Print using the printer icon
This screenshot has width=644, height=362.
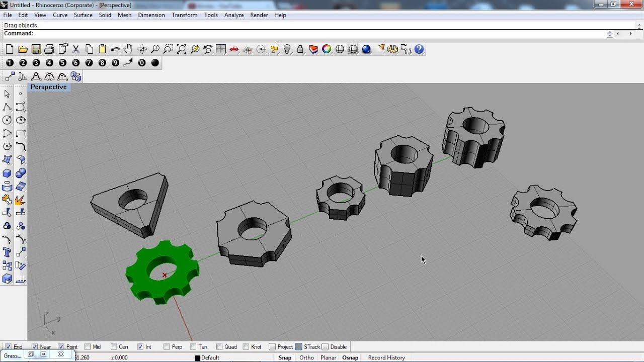click(49, 49)
